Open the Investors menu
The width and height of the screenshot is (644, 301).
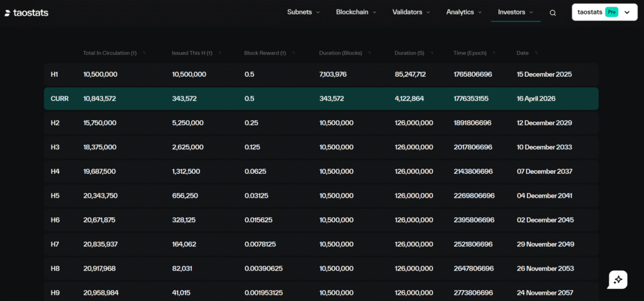point(515,12)
